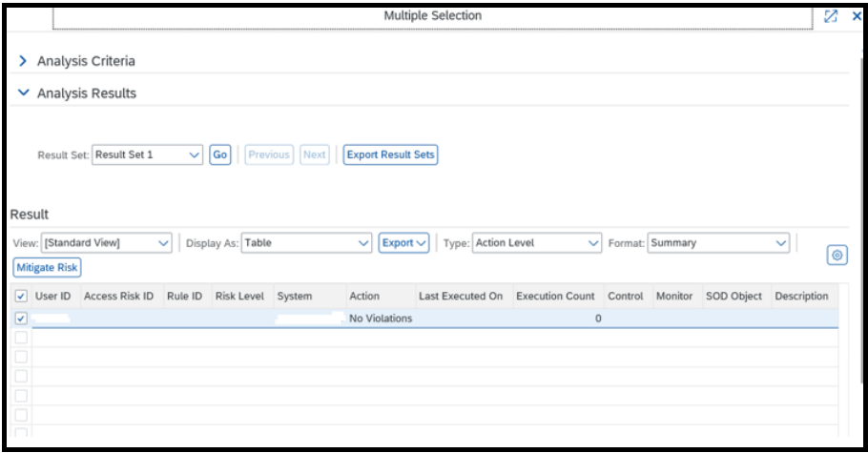Toggle the select-all checkbox in table header

pos(21,297)
